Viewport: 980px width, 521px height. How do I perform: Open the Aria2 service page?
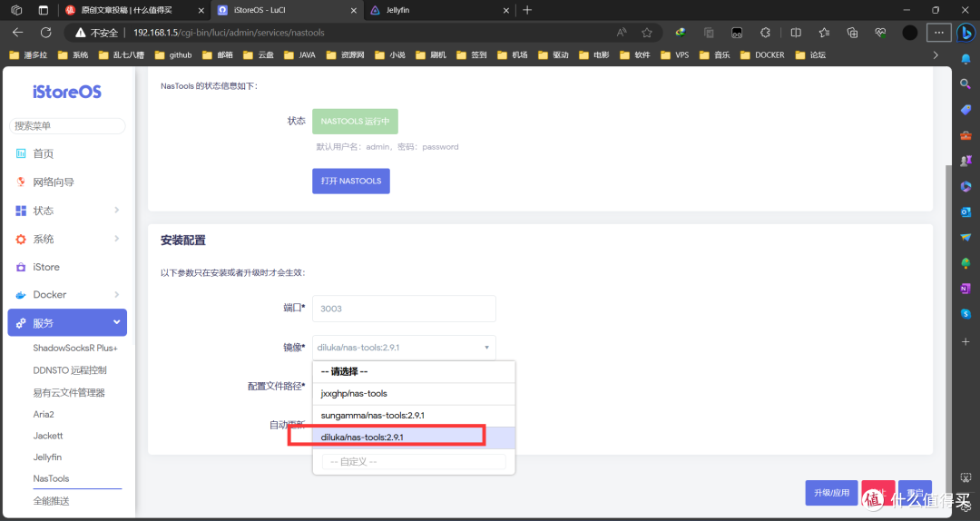[44, 414]
